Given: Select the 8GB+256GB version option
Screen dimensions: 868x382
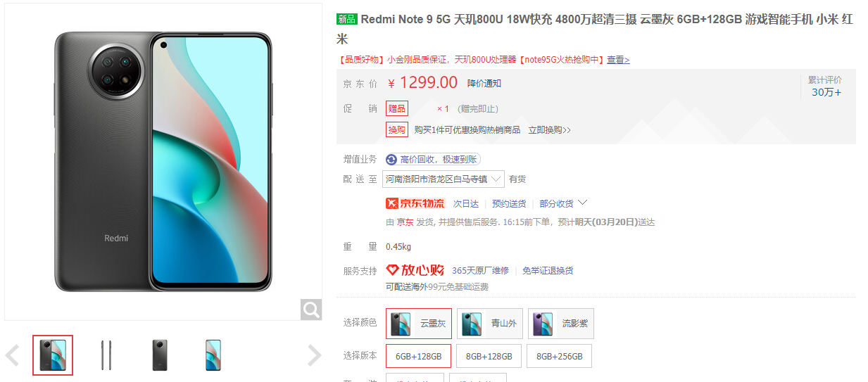Looking at the screenshot, I should 560,356.
